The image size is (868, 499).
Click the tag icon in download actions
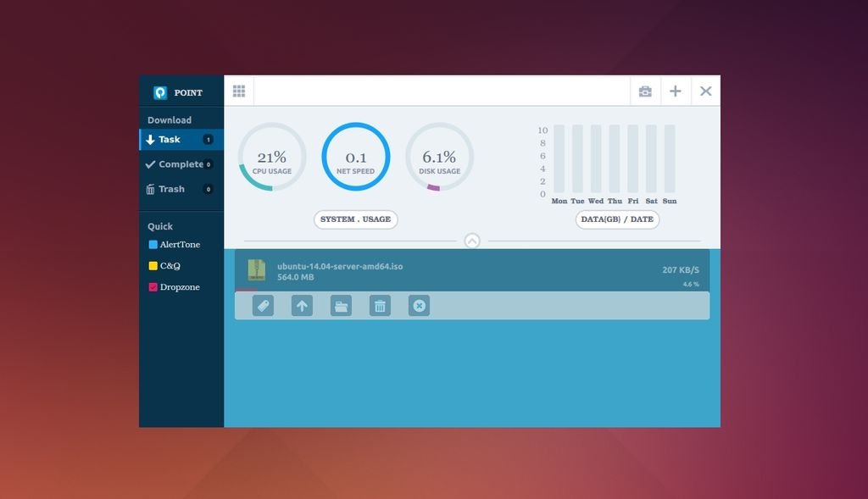coord(263,306)
